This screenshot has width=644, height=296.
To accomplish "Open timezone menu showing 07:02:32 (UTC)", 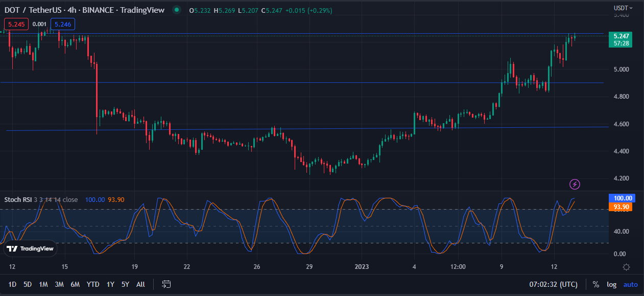I will 554,284.
